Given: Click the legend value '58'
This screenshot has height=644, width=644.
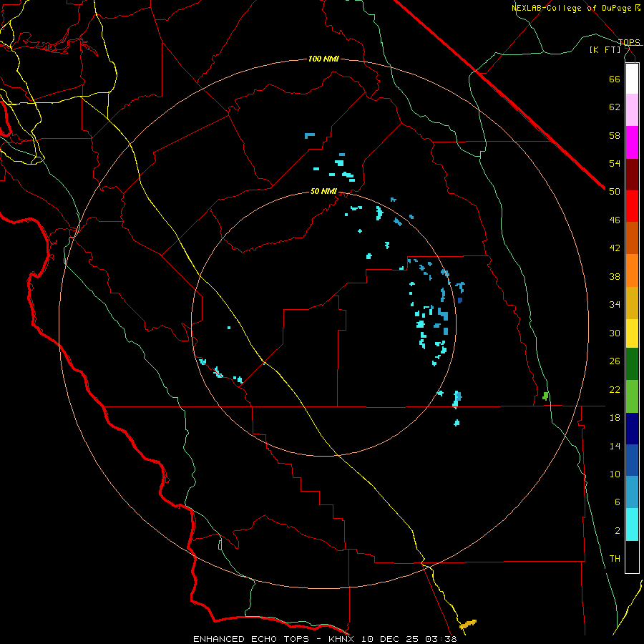Looking at the screenshot, I should (x=615, y=135).
